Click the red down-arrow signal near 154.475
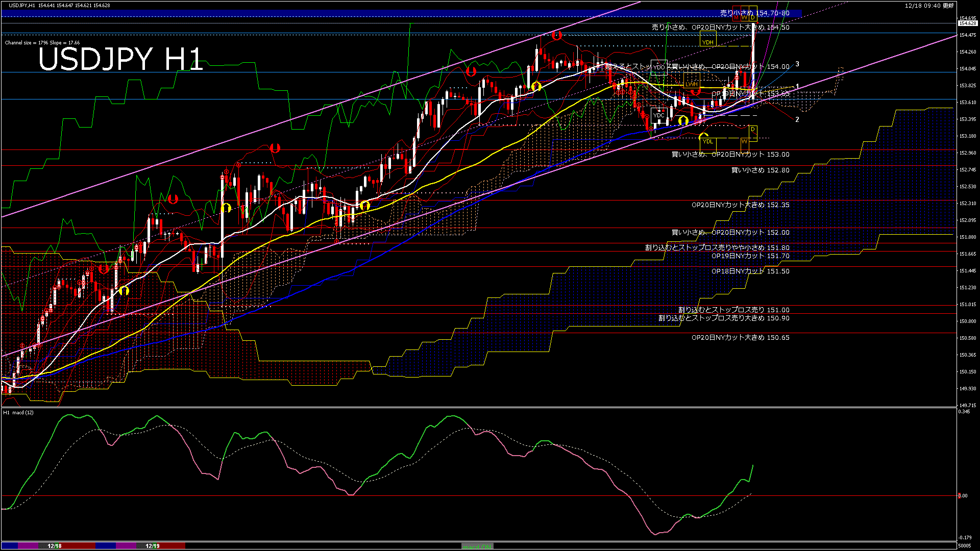The width and height of the screenshot is (980, 551). click(x=556, y=35)
